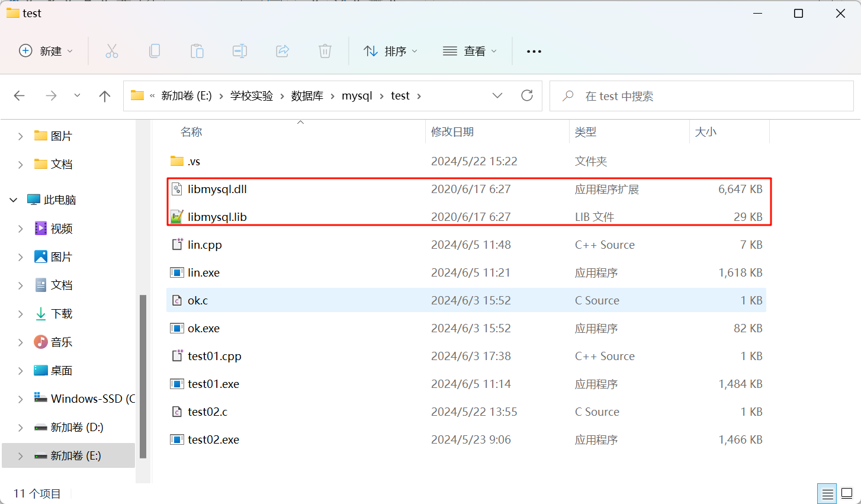Click the LIB 文件 type cell
Image resolution: width=861 pixels, height=504 pixels.
(x=595, y=217)
